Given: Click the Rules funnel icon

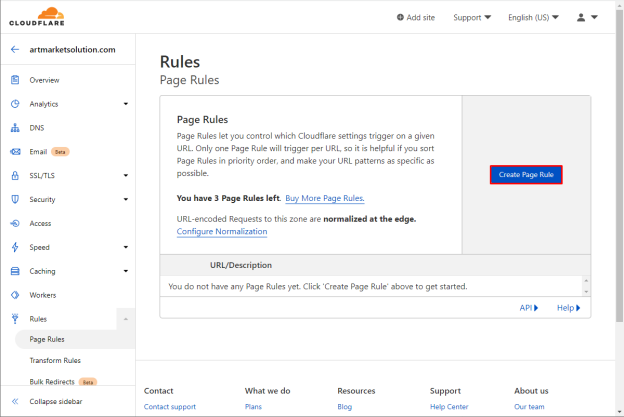Looking at the screenshot, I should click(x=15, y=319).
